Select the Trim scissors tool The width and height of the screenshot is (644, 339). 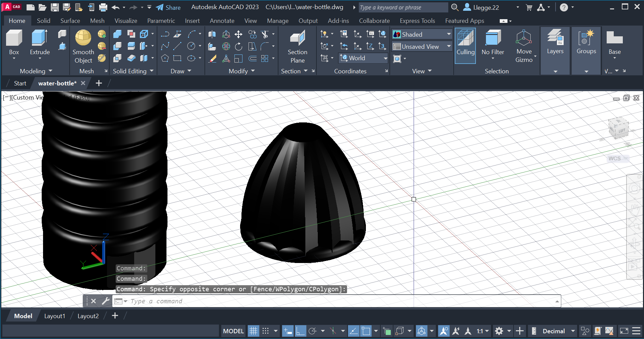(x=265, y=34)
